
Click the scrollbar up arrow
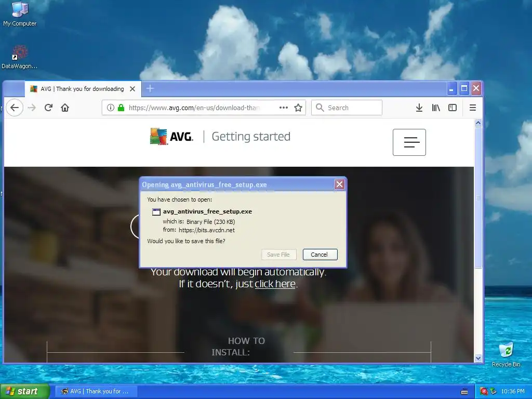click(x=478, y=123)
